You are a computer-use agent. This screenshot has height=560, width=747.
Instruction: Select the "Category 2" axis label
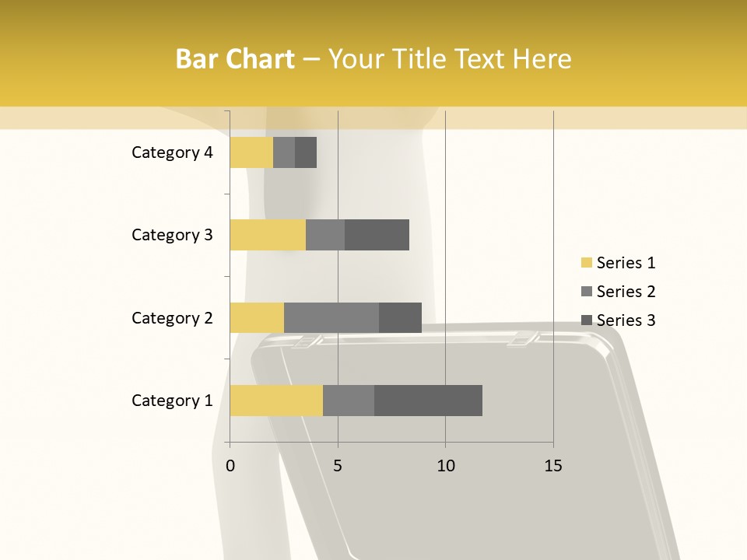pos(172,318)
